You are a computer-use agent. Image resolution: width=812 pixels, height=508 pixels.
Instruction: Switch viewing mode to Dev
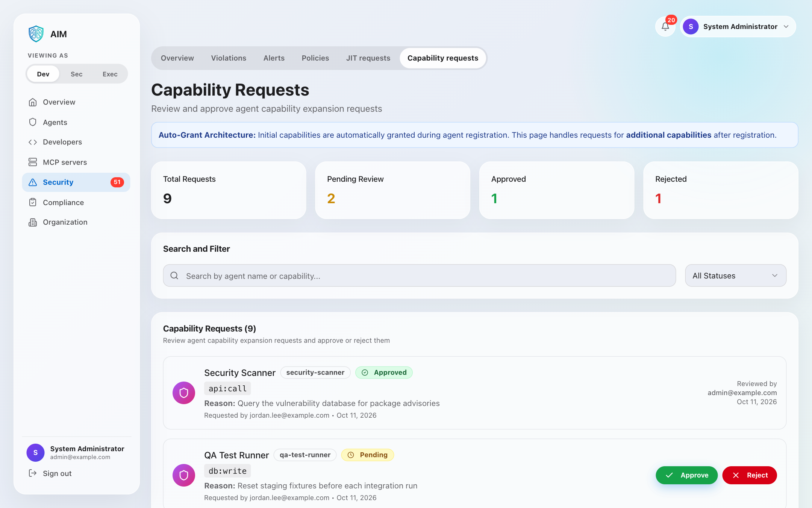click(x=43, y=74)
